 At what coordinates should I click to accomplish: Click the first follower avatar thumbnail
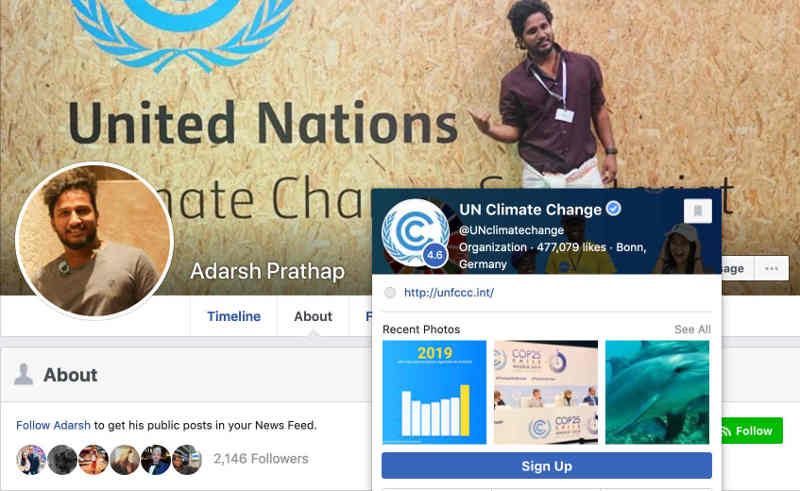31,459
